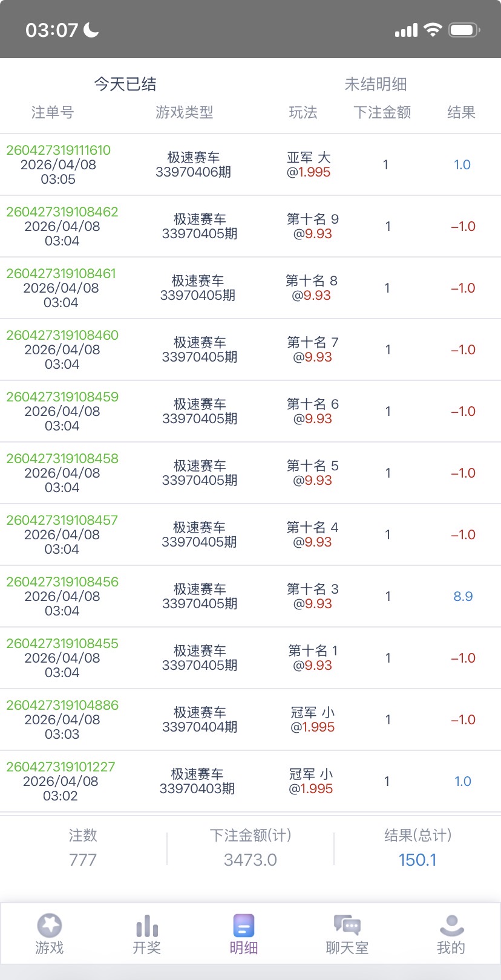This screenshot has height=980, width=501.
Task: Tap order number 260427319101227
Action: pos(61,767)
